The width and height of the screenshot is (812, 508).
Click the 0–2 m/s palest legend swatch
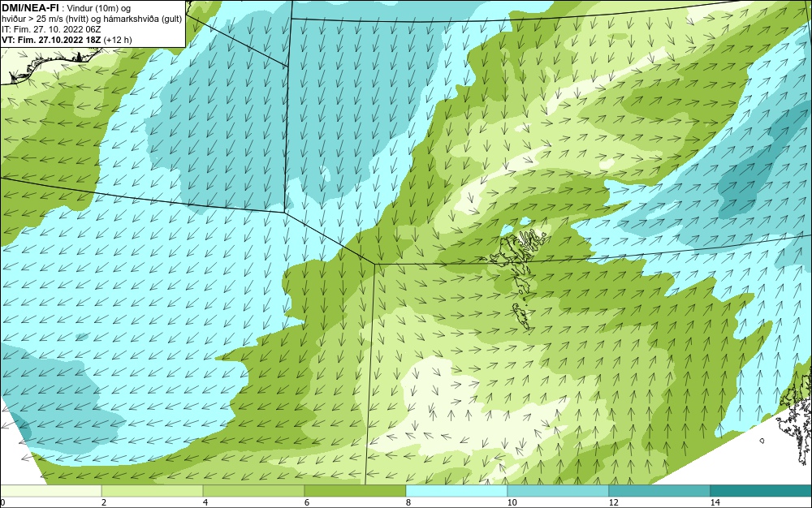[50, 491]
